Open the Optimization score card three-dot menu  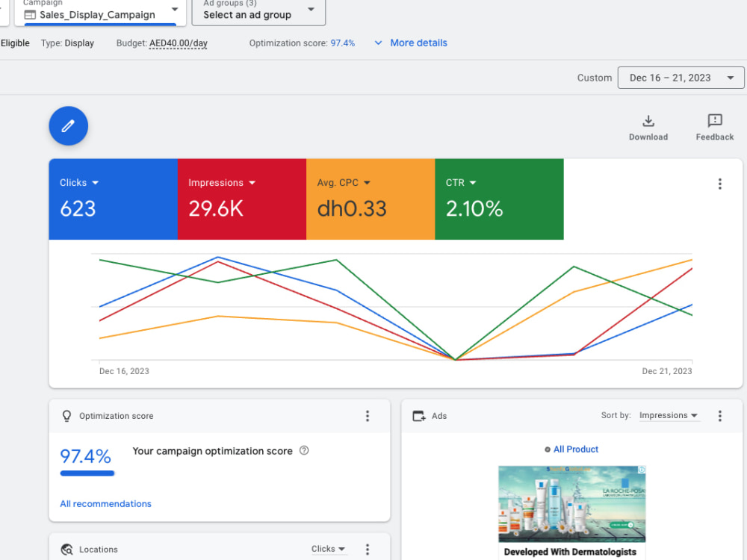pyautogui.click(x=368, y=416)
